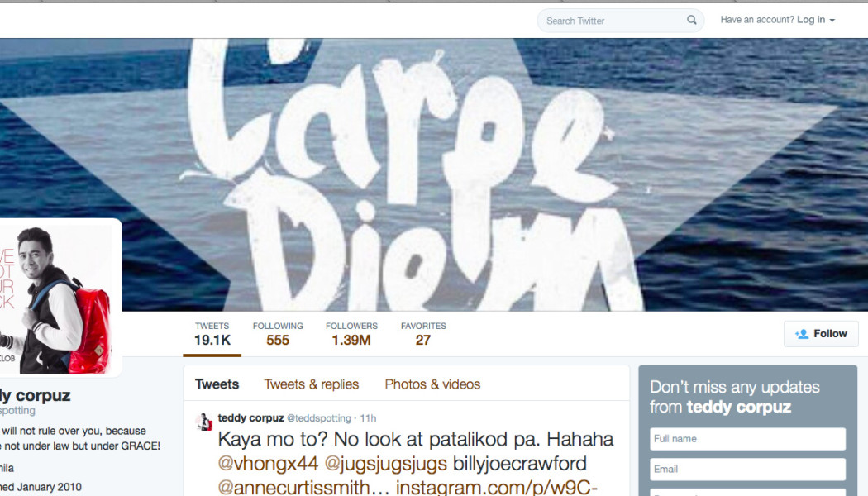
Task: Focus the Search Twitter field
Action: point(620,21)
